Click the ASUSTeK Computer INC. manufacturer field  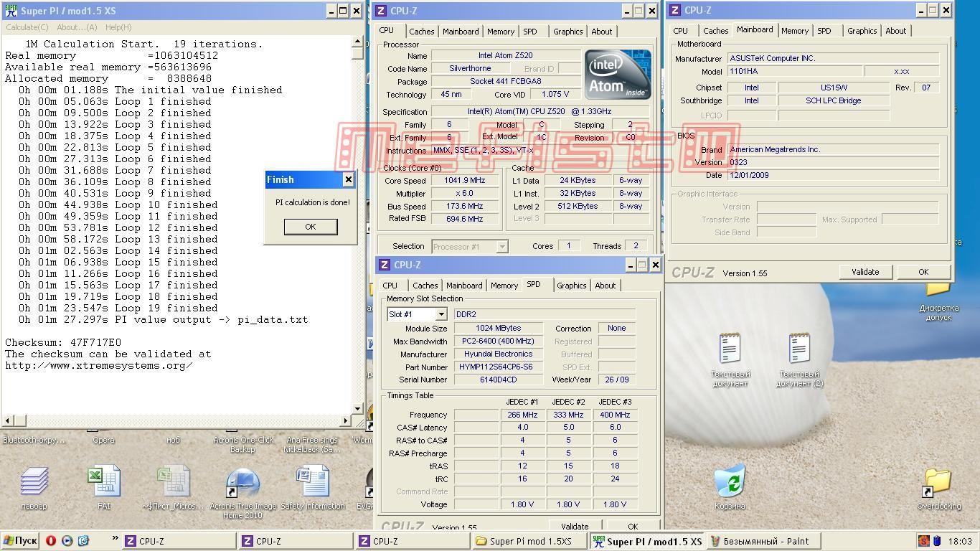point(833,58)
